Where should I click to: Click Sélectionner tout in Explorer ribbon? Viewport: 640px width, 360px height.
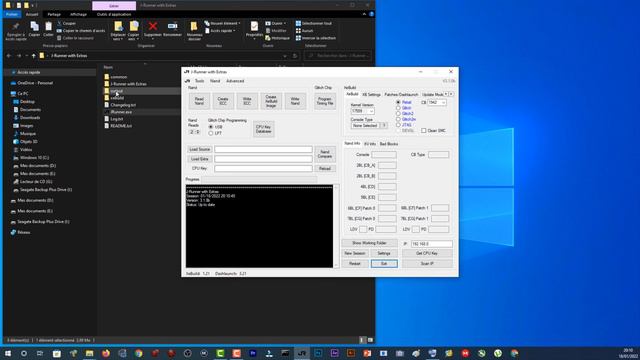click(x=313, y=23)
